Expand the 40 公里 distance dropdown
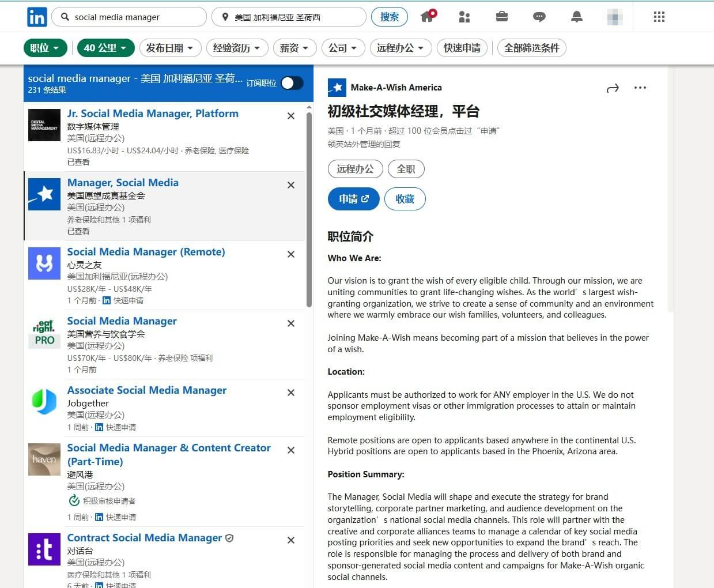Screen dimensions: 714x588 (x=105, y=48)
